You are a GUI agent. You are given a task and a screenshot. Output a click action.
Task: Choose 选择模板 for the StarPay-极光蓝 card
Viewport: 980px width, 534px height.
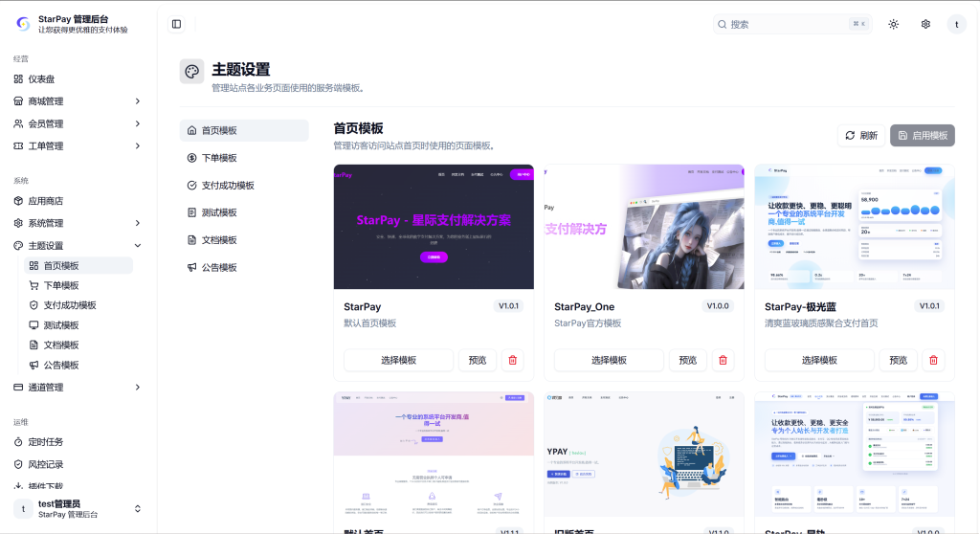click(x=819, y=360)
